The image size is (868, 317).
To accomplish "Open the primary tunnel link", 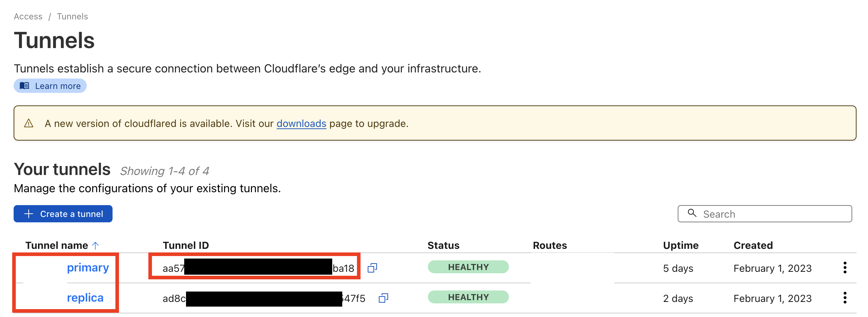I will tap(88, 268).
